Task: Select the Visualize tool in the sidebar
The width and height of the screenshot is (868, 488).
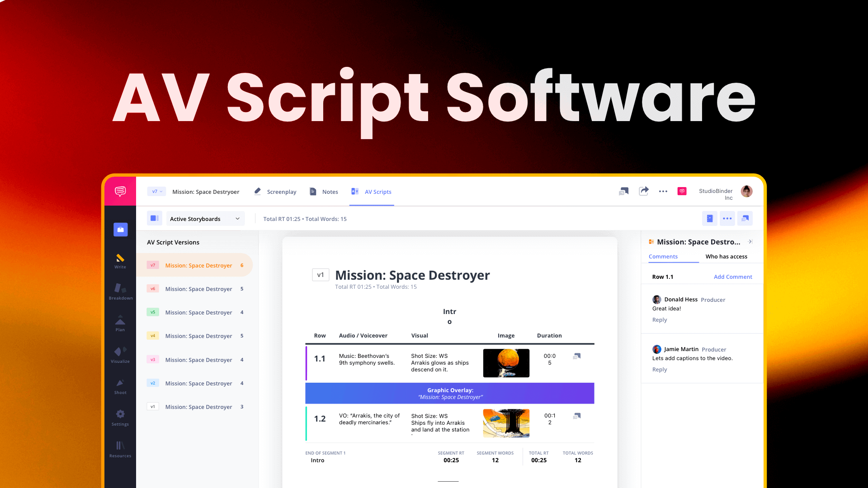Action: point(120,355)
